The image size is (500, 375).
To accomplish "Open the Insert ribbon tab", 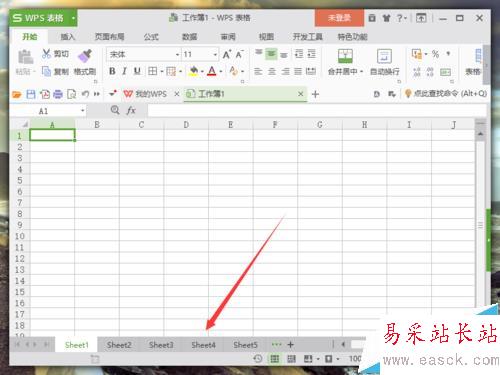I will [67, 37].
